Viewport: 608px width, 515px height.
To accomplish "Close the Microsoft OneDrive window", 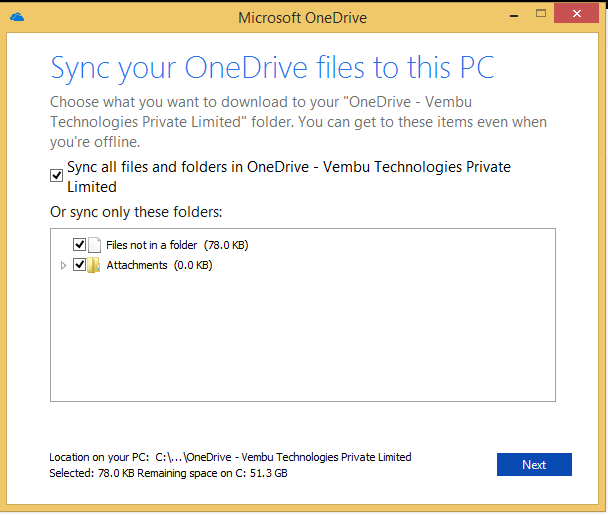I will tap(577, 14).
